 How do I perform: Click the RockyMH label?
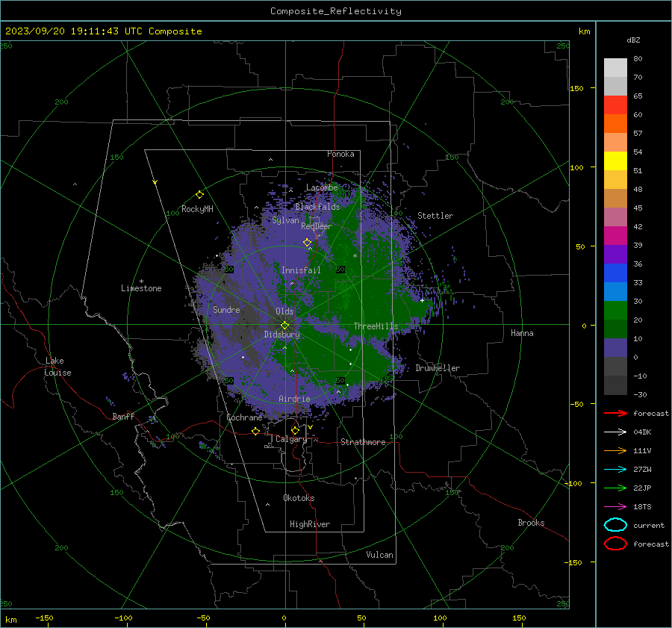[197, 209]
